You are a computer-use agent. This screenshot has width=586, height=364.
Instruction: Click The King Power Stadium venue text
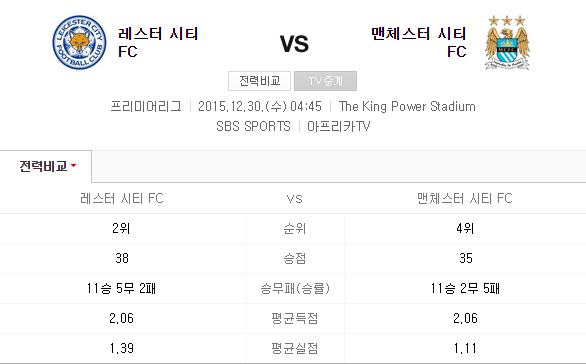point(407,107)
